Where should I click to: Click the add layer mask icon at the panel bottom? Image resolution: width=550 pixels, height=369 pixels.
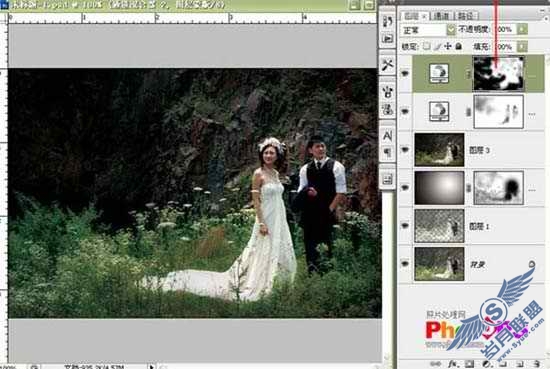(469, 364)
